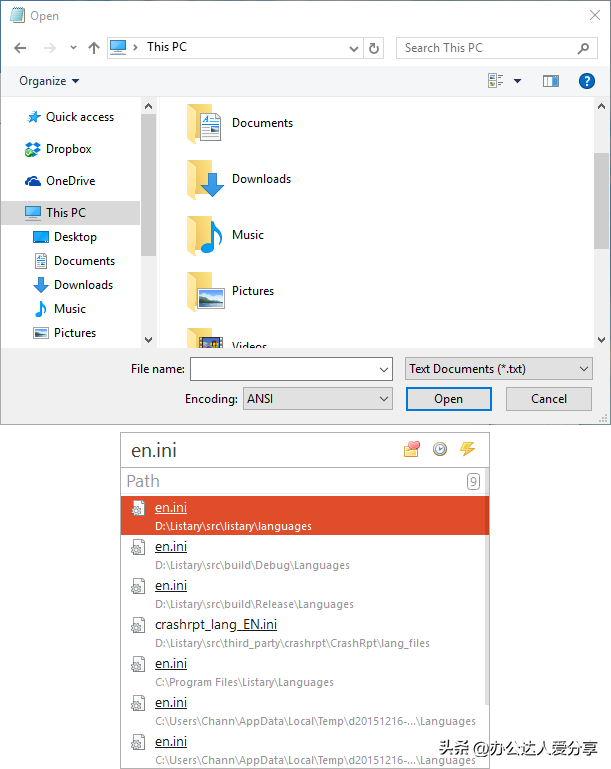Open Listary recent items clock icon
This screenshot has height=769, width=611.
point(440,449)
